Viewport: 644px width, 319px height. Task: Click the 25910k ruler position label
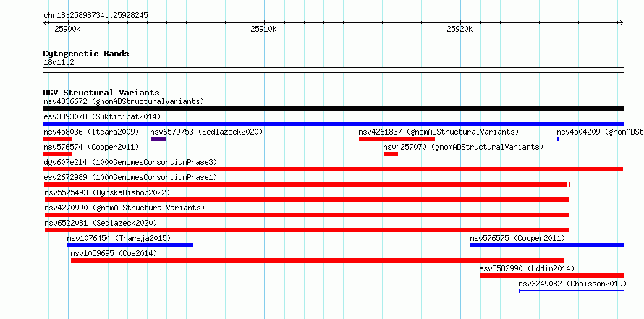point(263,30)
